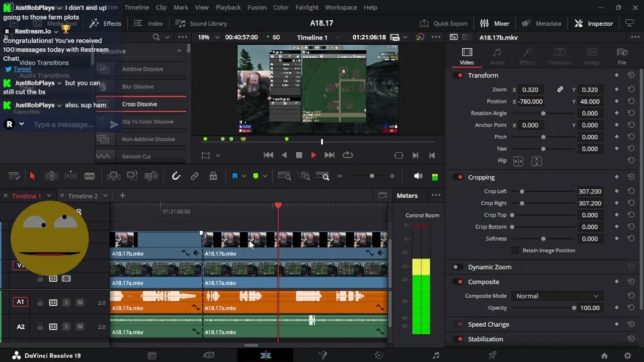Click the Insert Clip icon
This screenshot has height=362, width=644.
pos(113,176)
